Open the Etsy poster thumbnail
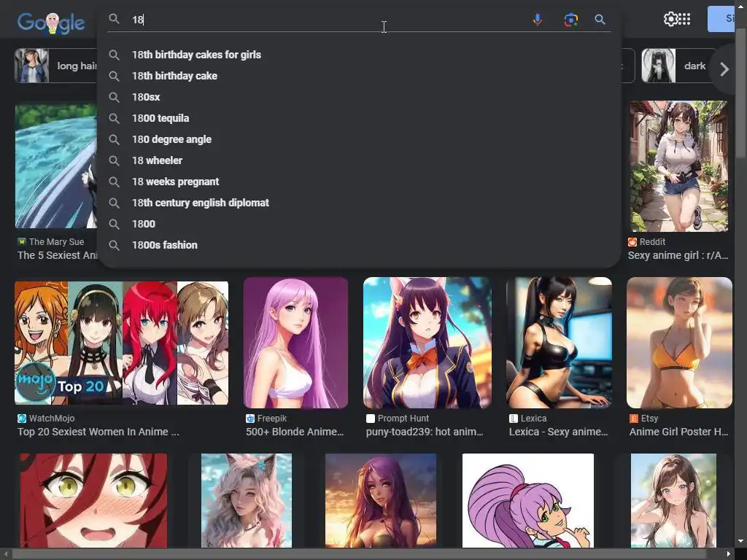The image size is (747, 560). (679, 343)
